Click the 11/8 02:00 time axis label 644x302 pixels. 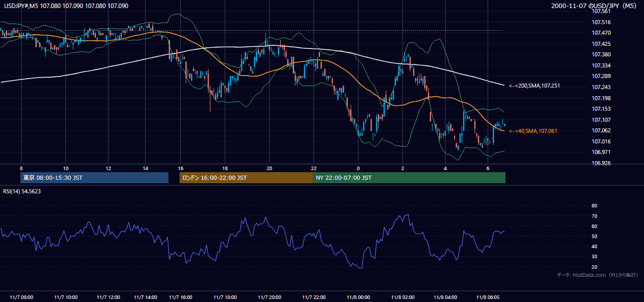coord(403,297)
